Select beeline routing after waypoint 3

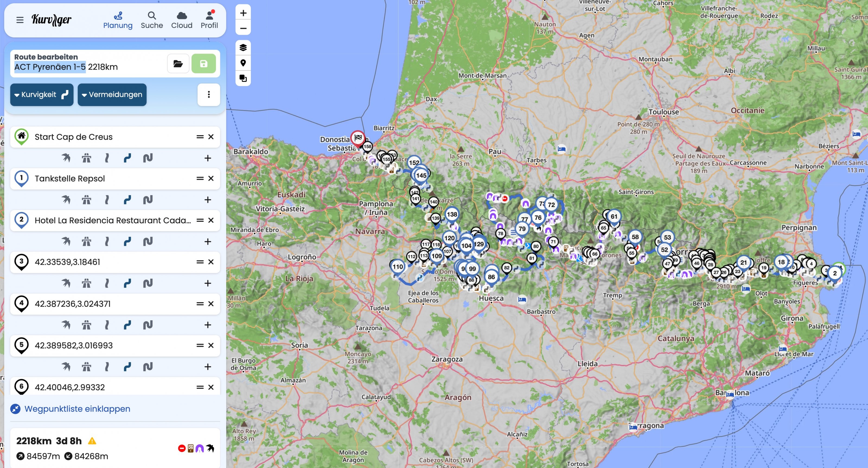tap(66, 283)
